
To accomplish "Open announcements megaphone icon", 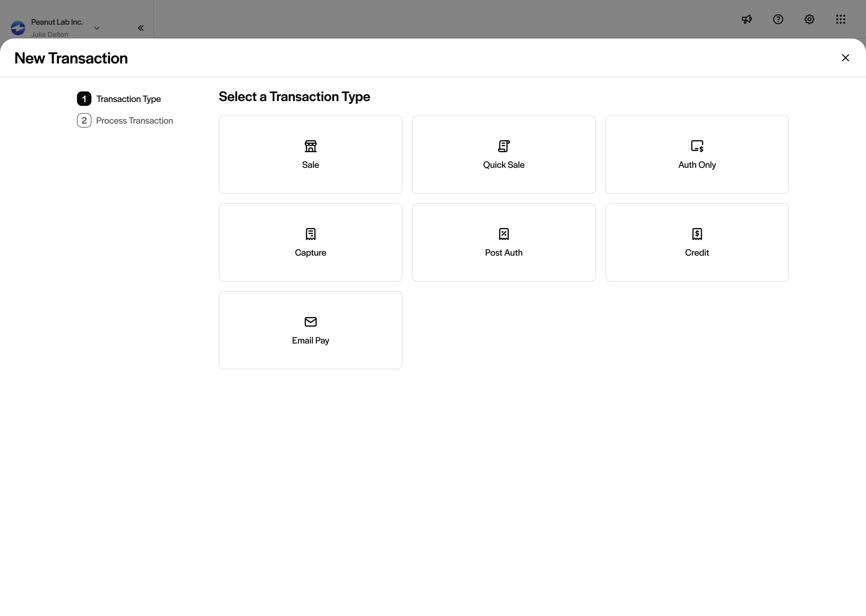I will coord(747,19).
